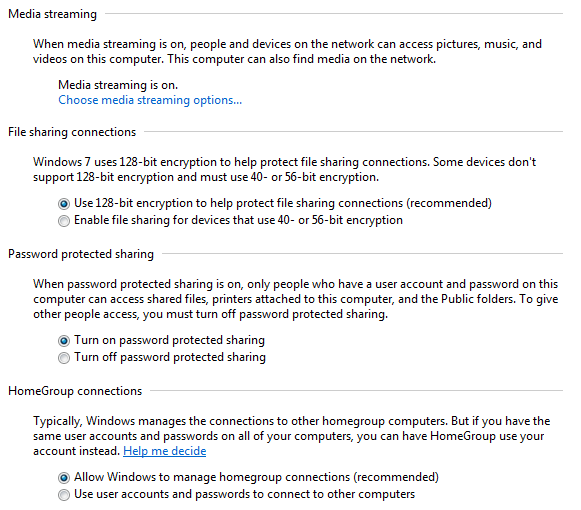Click the File sharing connections heading
This screenshot has width=581, height=510.
pyautogui.click(x=72, y=132)
